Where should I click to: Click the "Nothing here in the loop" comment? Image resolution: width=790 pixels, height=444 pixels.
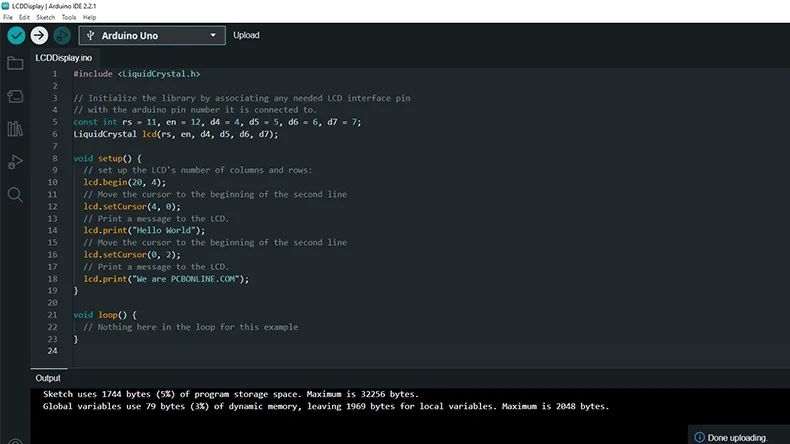(x=190, y=327)
